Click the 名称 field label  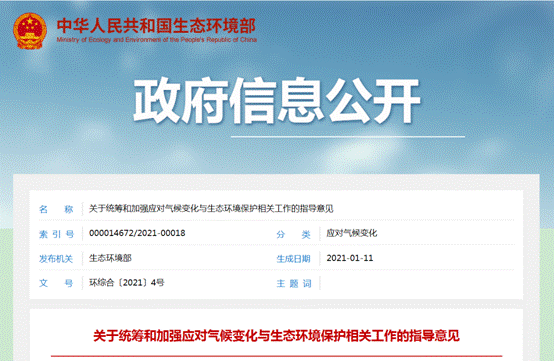[x=56, y=209]
